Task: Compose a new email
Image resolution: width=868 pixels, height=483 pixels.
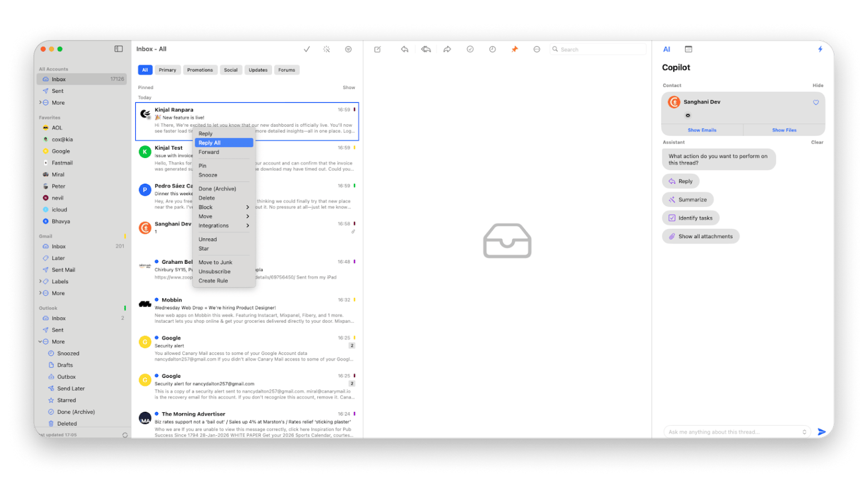Action: pyautogui.click(x=378, y=49)
